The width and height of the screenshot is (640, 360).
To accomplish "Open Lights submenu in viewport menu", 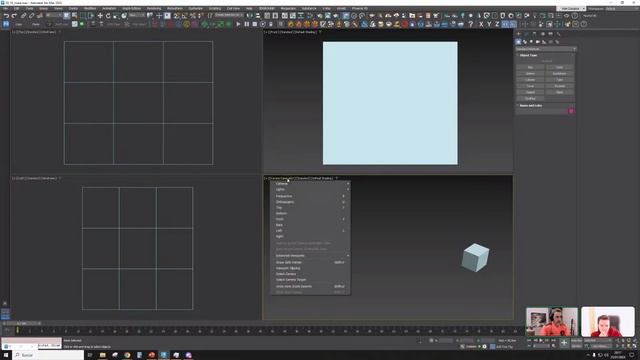I will tap(310, 189).
